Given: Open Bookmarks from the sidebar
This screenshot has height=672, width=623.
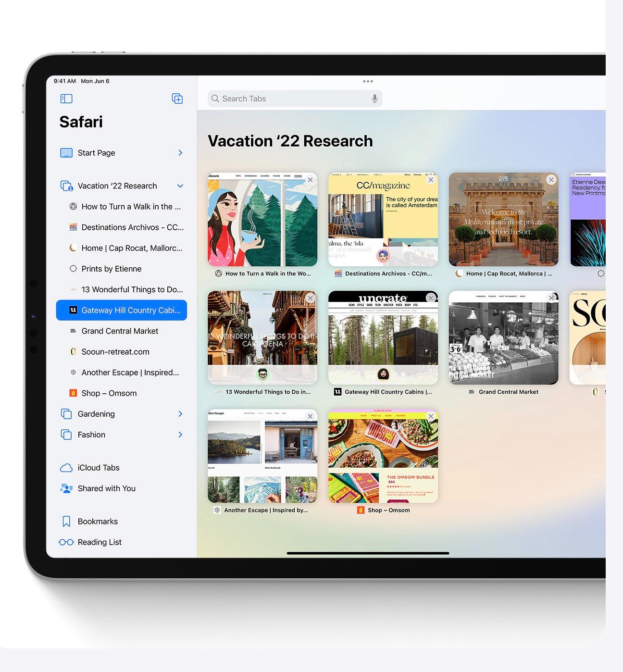Looking at the screenshot, I should coord(97,522).
